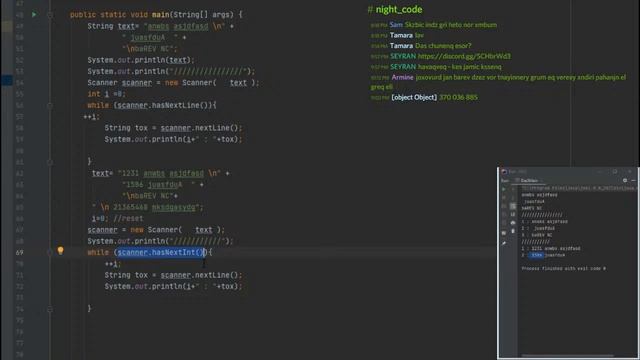Image resolution: width=640 pixels, height=360 pixels.
Task: Click the '[object Object]' chat username
Action: click(414, 97)
